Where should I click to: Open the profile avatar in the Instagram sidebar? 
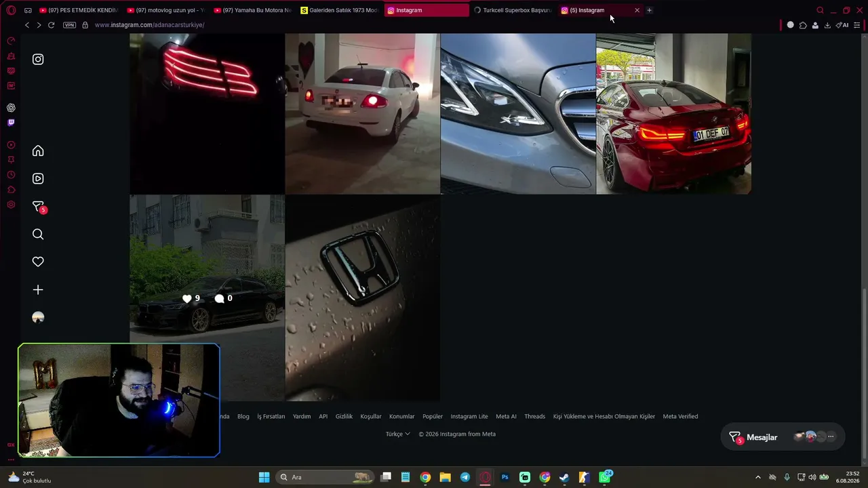[x=38, y=317]
